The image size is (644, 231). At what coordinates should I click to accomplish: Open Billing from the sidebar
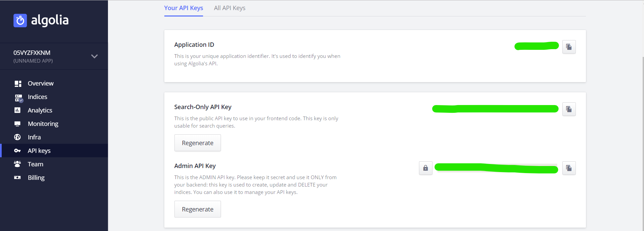[36, 177]
